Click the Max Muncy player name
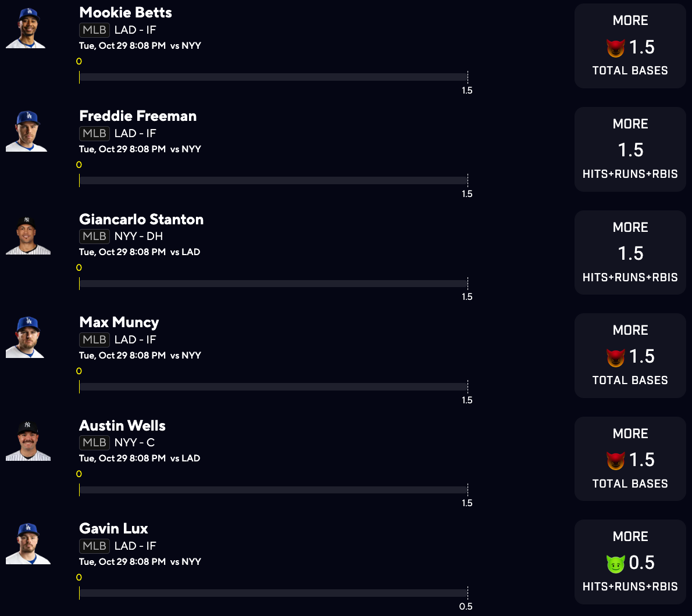This screenshot has width=692, height=616. [x=119, y=323]
